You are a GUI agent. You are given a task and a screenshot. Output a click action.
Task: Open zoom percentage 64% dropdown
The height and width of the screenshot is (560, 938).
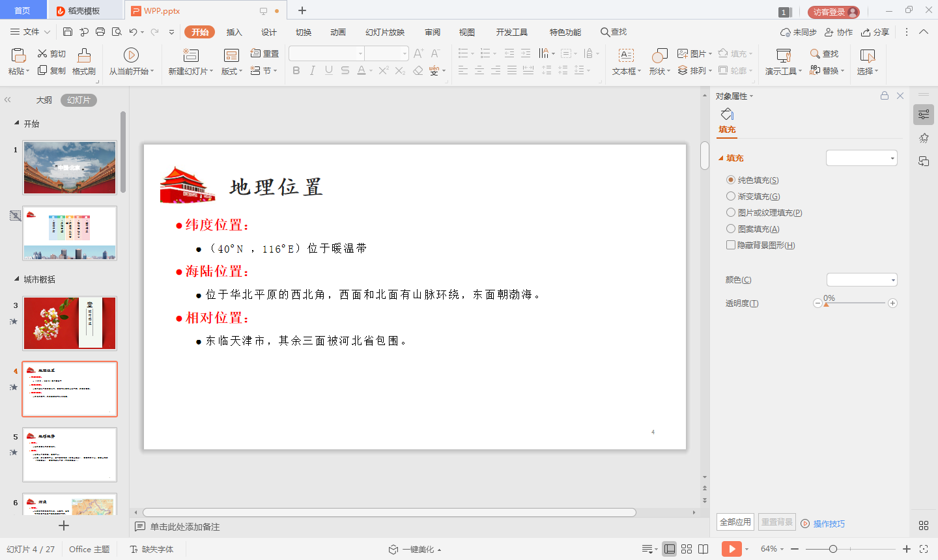point(773,549)
